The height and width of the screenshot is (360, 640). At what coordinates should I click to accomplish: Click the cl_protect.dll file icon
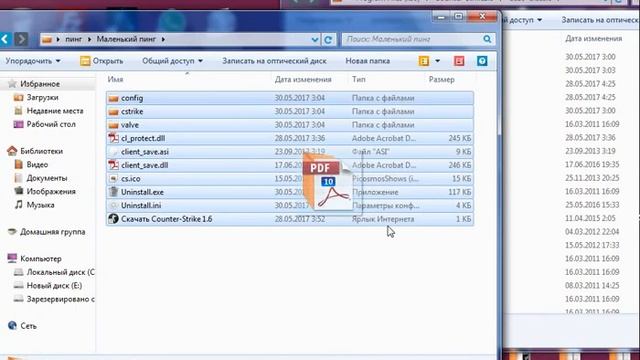click(x=113, y=138)
